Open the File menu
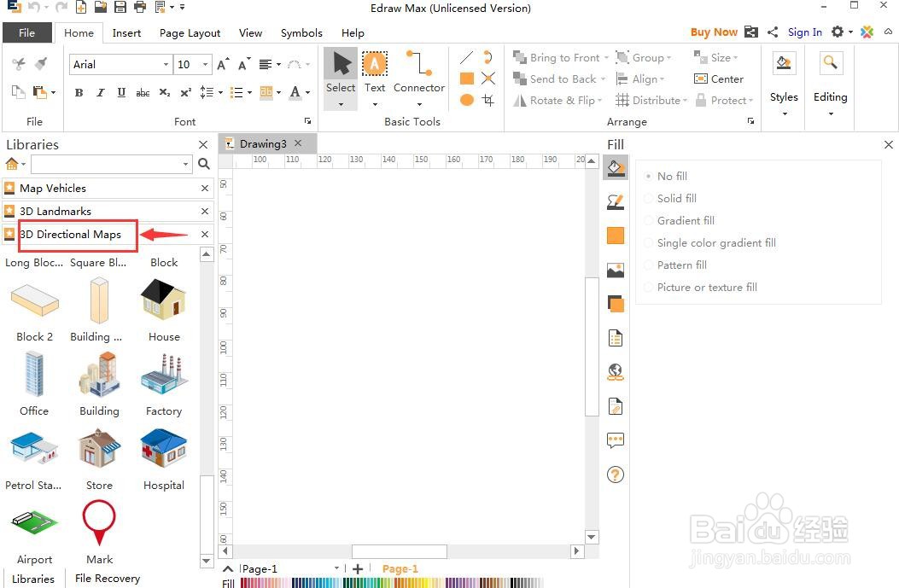 27,32
